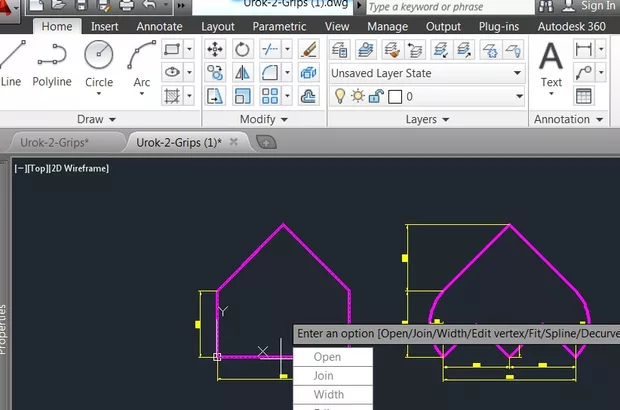Select the Mirror tool
Image resolution: width=620 pixels, height=410 pixels.
point(242,73)
